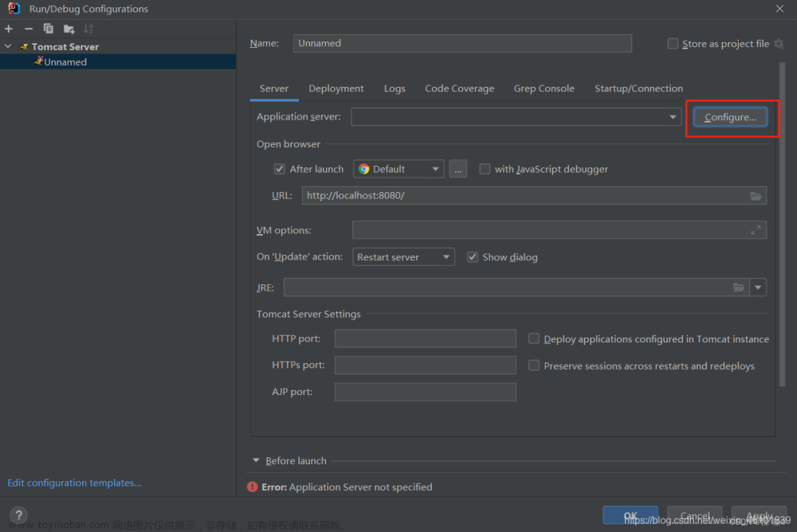The image size is (797, 532).
Task: Open the Startup/Connection tab
Action: (x=638, y=88)
